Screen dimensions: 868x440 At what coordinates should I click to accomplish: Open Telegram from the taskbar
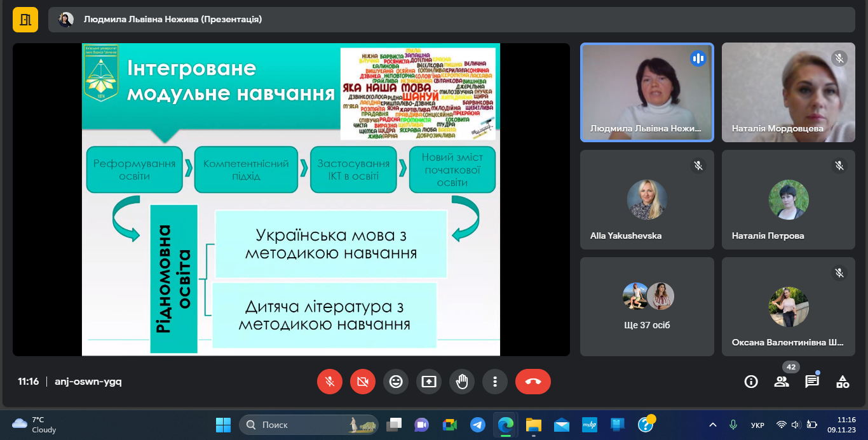click(478, 425)
